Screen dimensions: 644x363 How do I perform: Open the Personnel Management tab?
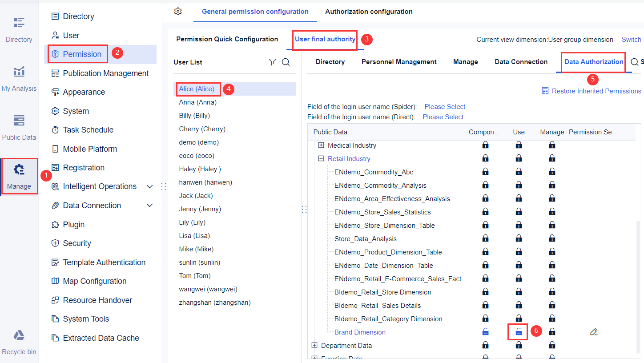pyautogui.click(x=398, y=62)
